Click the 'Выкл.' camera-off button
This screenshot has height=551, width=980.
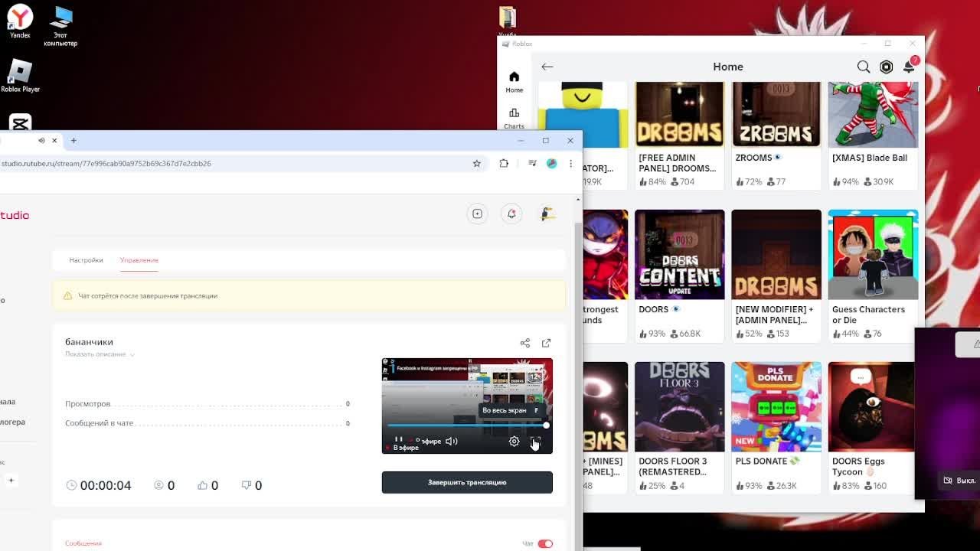pyautogui.click(x=959, y=481)
